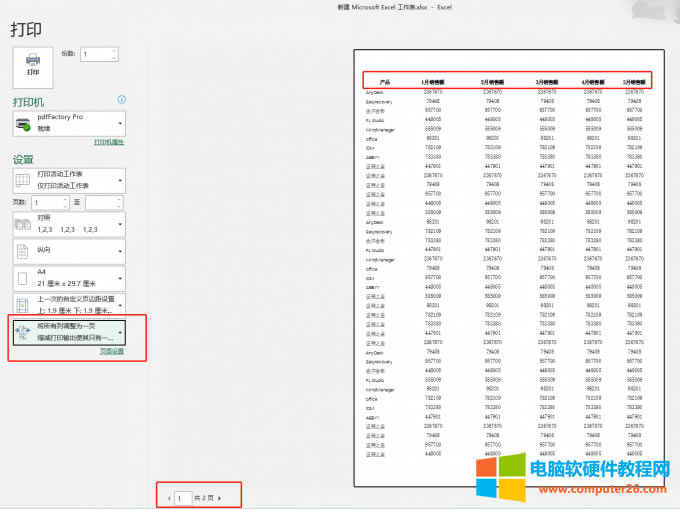The image size is (680, 509).
Task: Go to the next preview page arrow
Action: coord(220,497)
